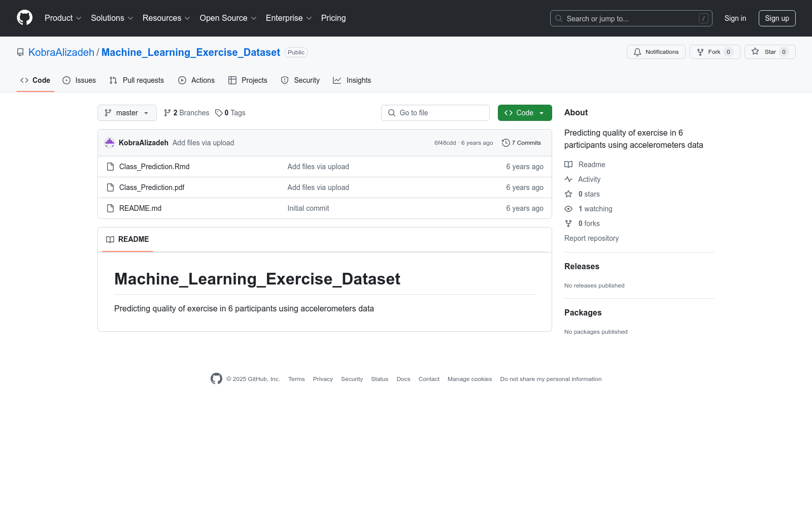Click the Go to file search box

pyautogui.click(x=435, y=113)
